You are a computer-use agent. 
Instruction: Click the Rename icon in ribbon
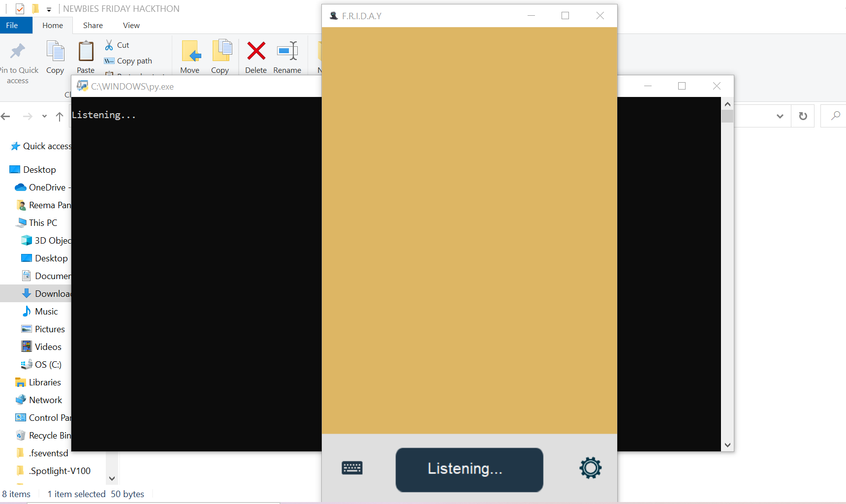click(287, 51)
